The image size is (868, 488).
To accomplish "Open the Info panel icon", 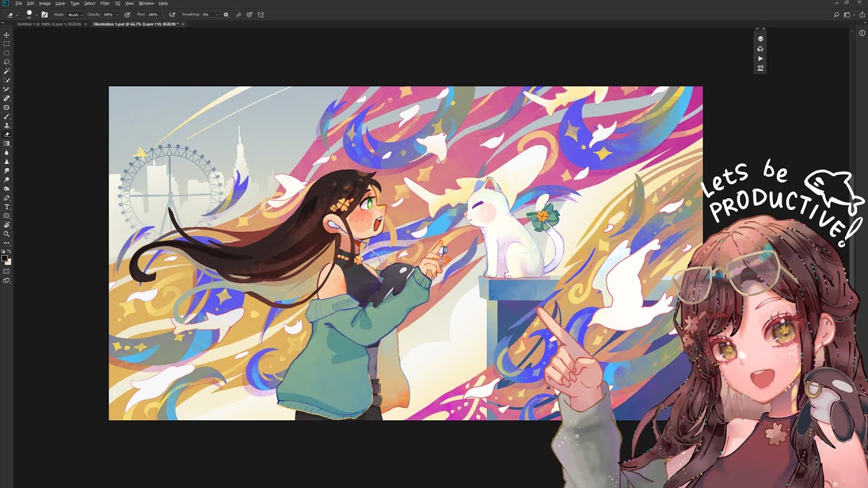I will pos(862,33).
